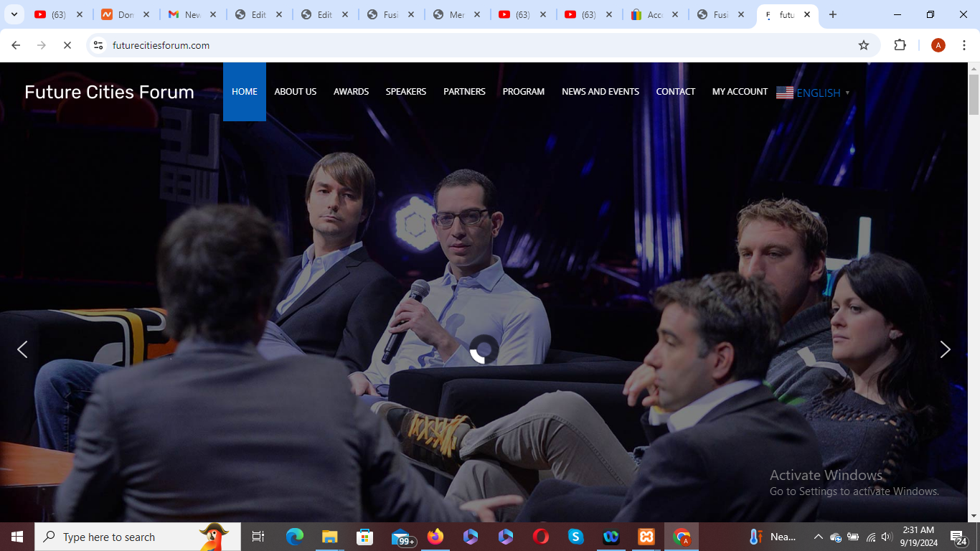Screen dimensions: 980x551
Task: Click the Windows taskbar search box
Action: (129, 537)
